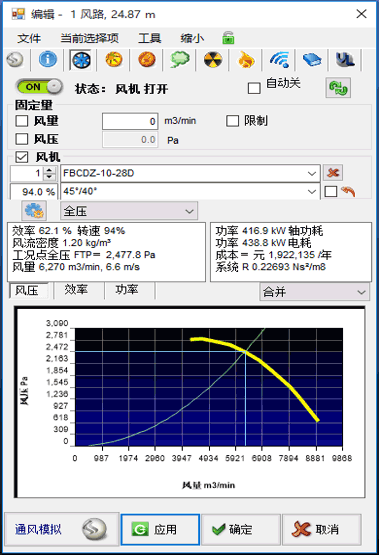Open the wireless sensor signal icon
Viewport: 379px width, 555px height.
tap(279, 59)
